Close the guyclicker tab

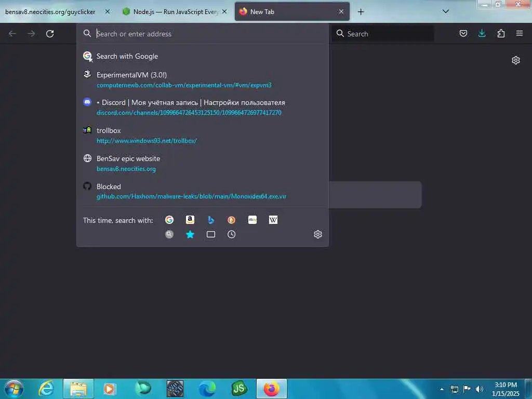pos(107,11)
